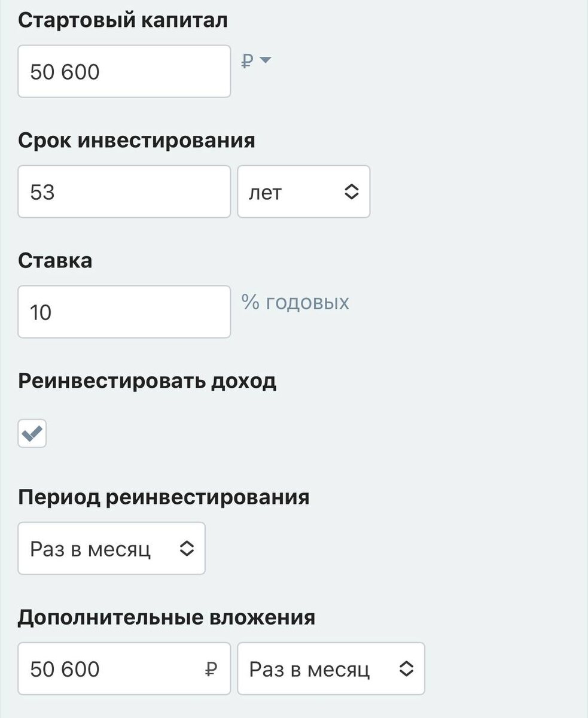Click the % годовых label

295,303
